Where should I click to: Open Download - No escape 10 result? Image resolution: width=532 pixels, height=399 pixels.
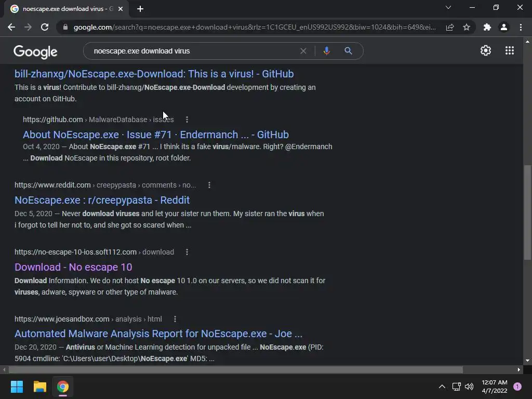pyautogui.click(x=73, y=267)
